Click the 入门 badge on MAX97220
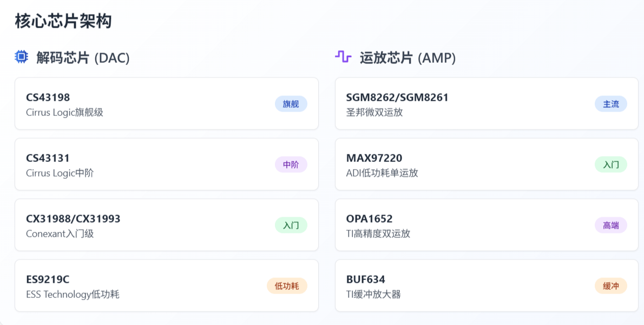 click(611, 165)
